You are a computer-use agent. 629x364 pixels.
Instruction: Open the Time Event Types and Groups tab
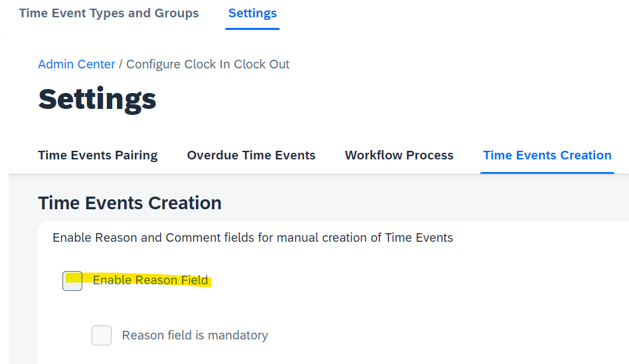109,13
